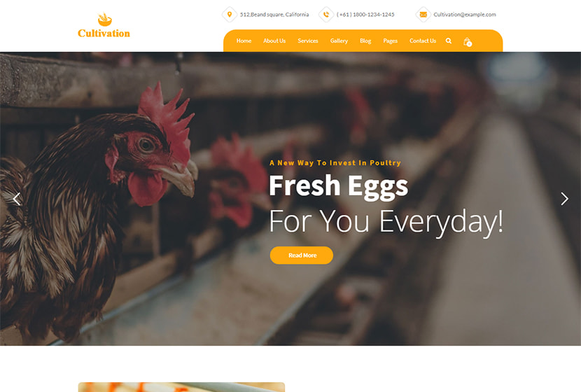
Task: Click the address 512, Beand square, California
Action: [x=274, y=15]
